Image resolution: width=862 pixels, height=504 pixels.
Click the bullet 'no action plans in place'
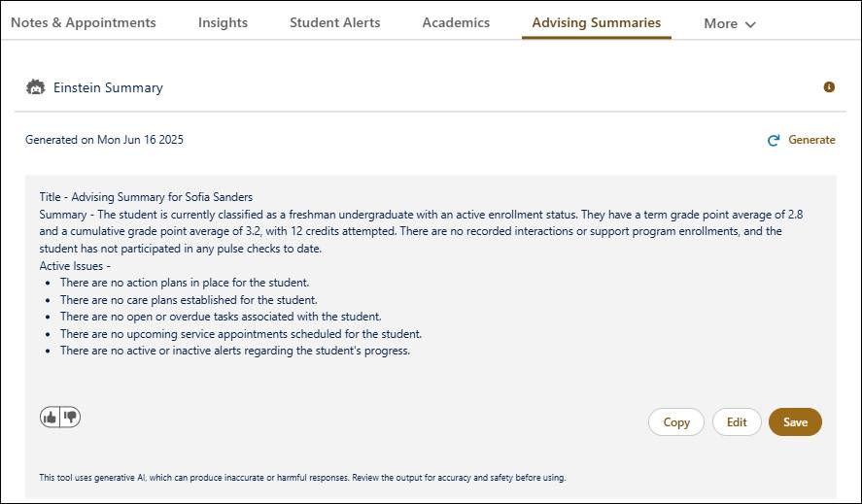pyautogui.click(x=185, y=283)
